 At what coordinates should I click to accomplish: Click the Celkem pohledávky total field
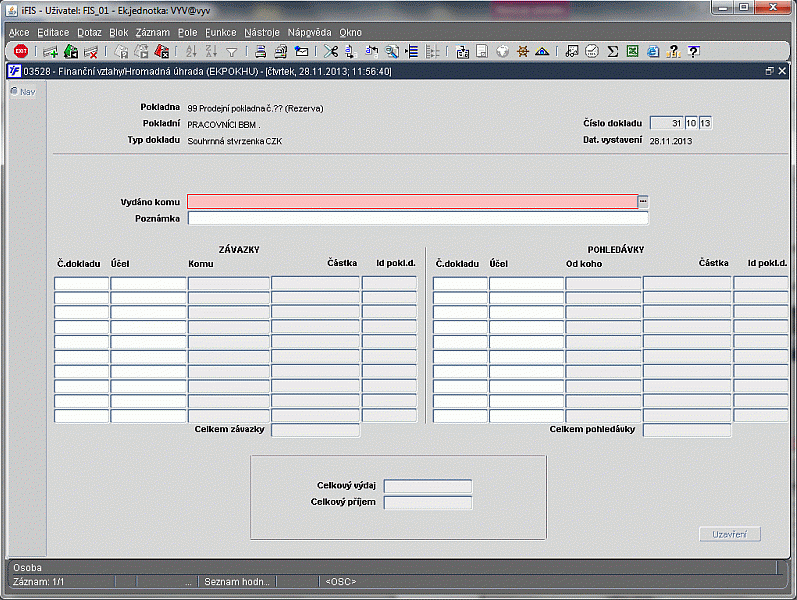(x=687, y=430)
